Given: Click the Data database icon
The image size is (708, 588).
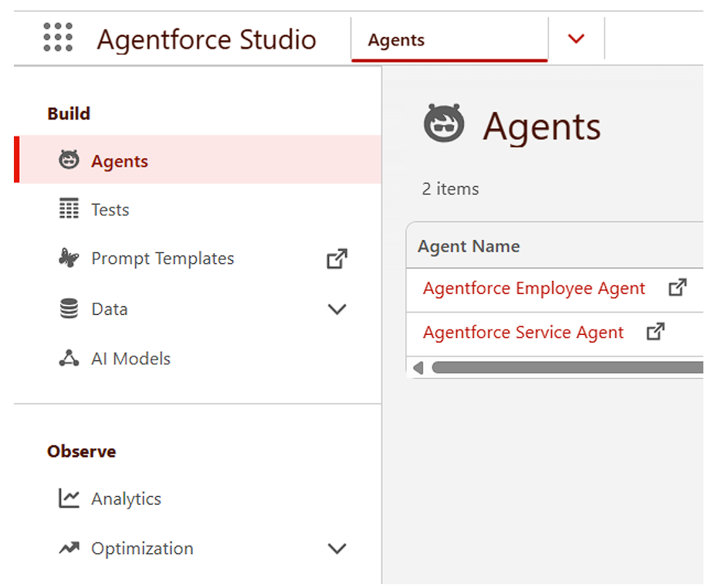Looking at the screenshot, I should coord(69,309).
